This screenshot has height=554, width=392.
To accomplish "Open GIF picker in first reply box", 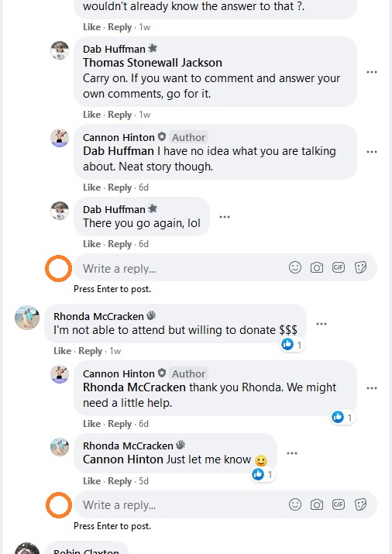I will tap(339, 267).
